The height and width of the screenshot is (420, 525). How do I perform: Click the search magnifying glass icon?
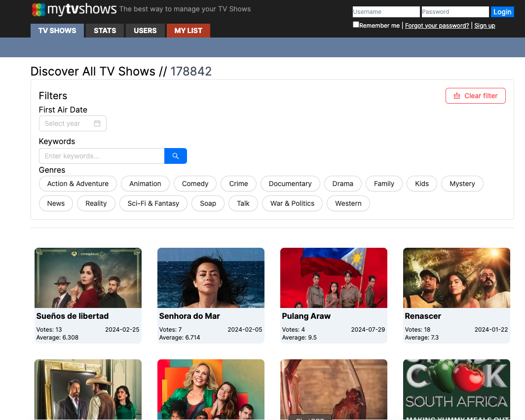coord(175,155)
